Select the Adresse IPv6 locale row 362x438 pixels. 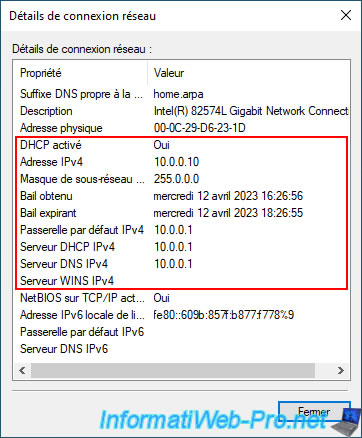pos(182,315)
